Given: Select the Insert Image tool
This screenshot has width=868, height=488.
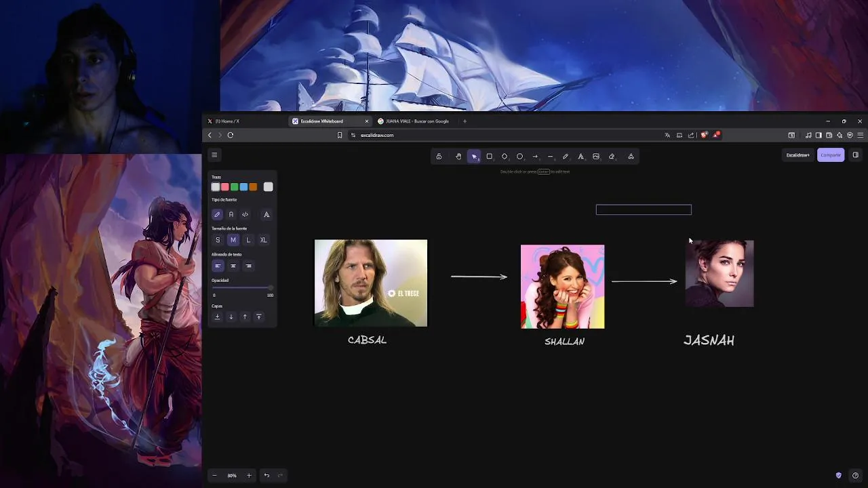Looking at the screenshot, I should pyautogui.click(x=596, y=157).
